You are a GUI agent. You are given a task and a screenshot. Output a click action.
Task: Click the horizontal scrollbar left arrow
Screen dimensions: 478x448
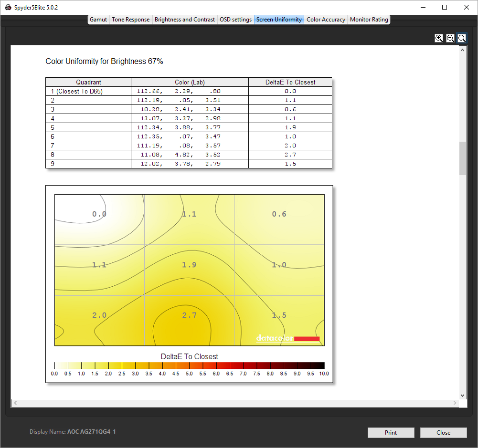15,403
